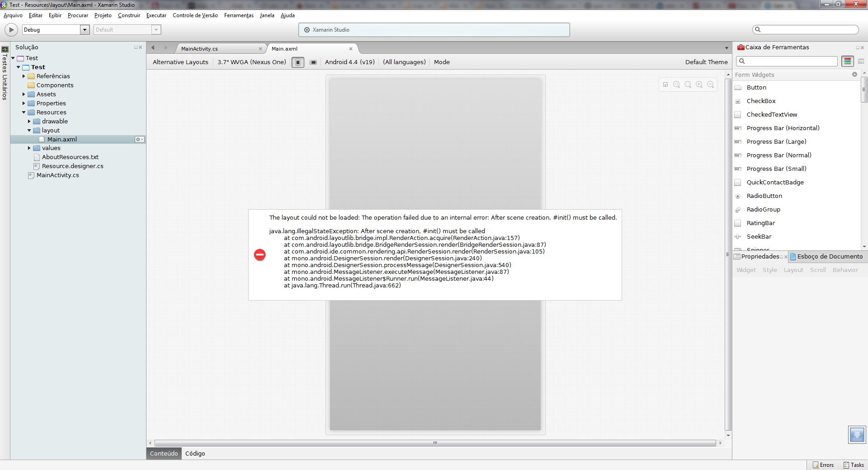The height and width of the screenshot is (470, 868).
Task: Click the zoom to fit icon
Action: point(688,85)
